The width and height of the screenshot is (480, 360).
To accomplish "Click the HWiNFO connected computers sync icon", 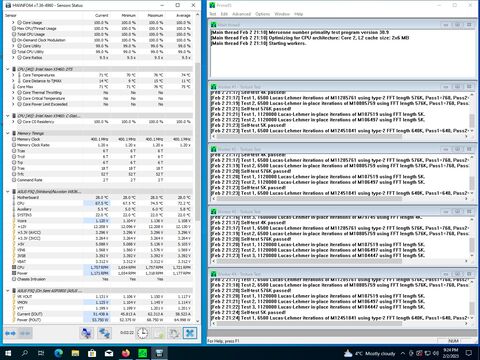I will tap(105, 333).
